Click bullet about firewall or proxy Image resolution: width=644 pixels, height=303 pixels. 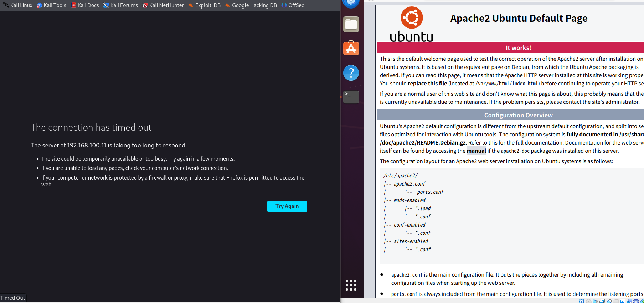[173, 181]
